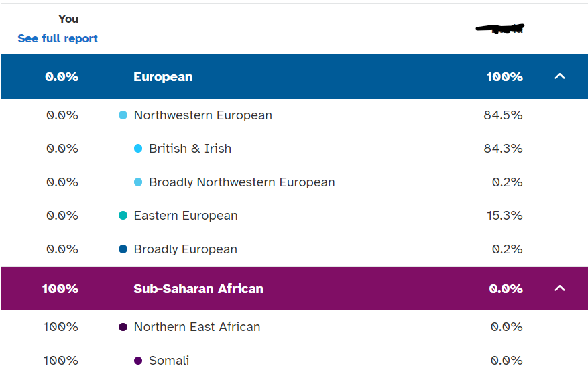Click the Broadly Northwestern European color dot

pyautogui.click(x=138, y=182)
